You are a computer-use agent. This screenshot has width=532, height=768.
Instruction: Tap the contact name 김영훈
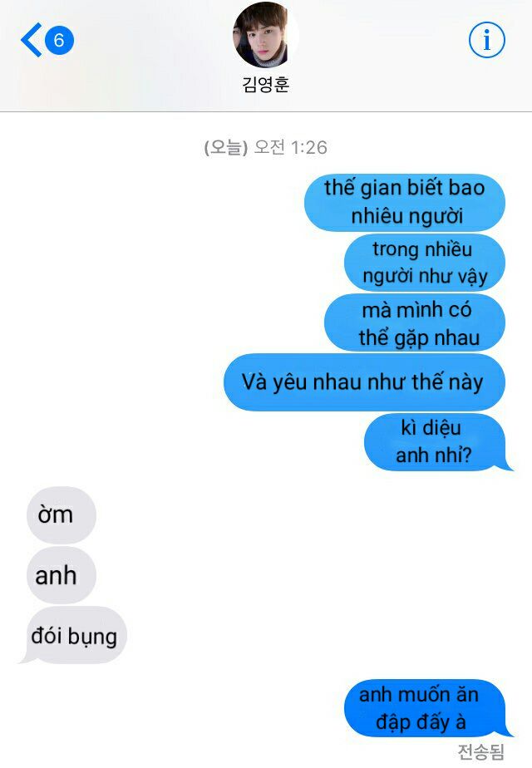coord(265,84)
